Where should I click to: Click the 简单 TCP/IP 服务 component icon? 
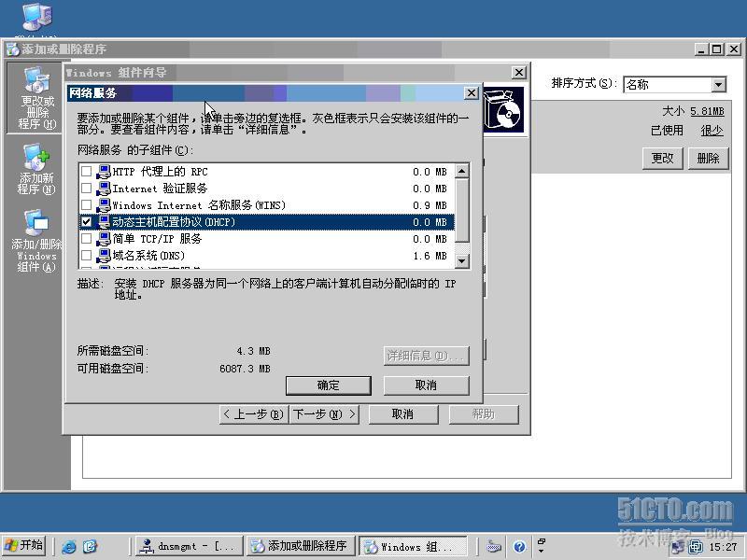click(x=104, y=239)
